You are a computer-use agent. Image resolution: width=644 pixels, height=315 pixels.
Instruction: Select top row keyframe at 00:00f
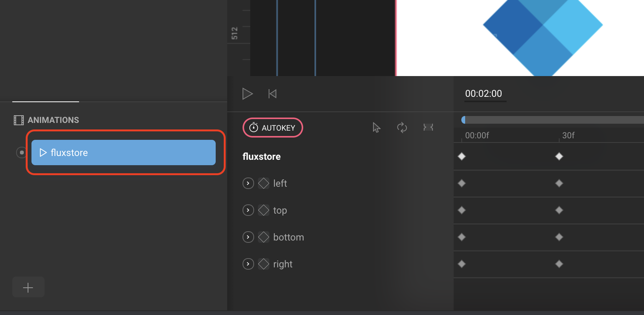pos(462,210)
